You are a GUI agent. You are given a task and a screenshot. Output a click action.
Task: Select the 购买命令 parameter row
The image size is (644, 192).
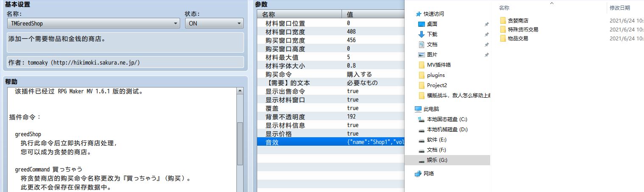(x=331, y=74)
